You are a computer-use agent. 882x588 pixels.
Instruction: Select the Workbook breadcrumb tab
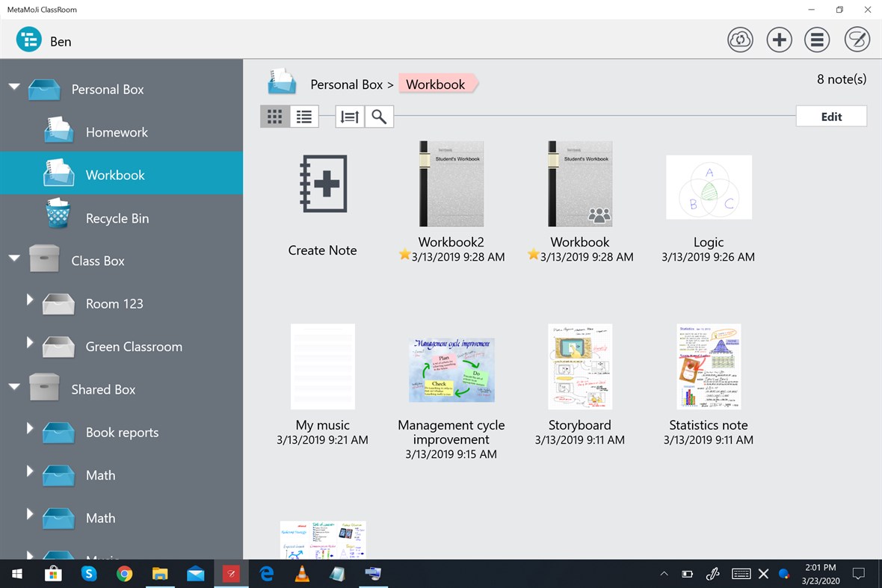(437, 84)
